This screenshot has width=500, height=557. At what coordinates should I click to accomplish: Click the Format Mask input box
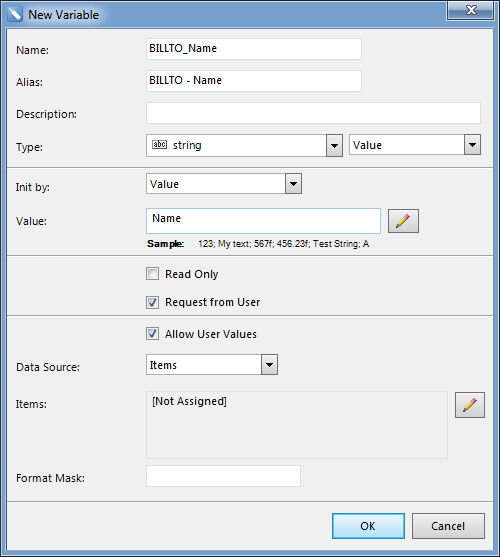(x=223, y=476)
